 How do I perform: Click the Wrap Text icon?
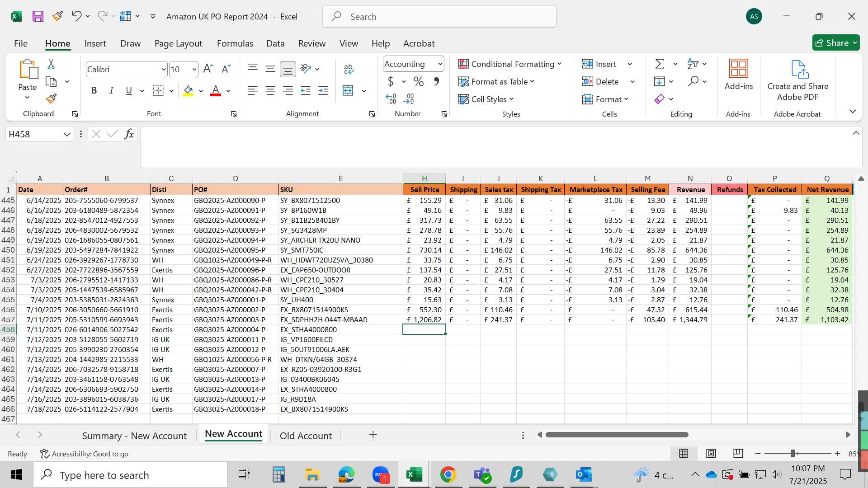click(348, 69)
